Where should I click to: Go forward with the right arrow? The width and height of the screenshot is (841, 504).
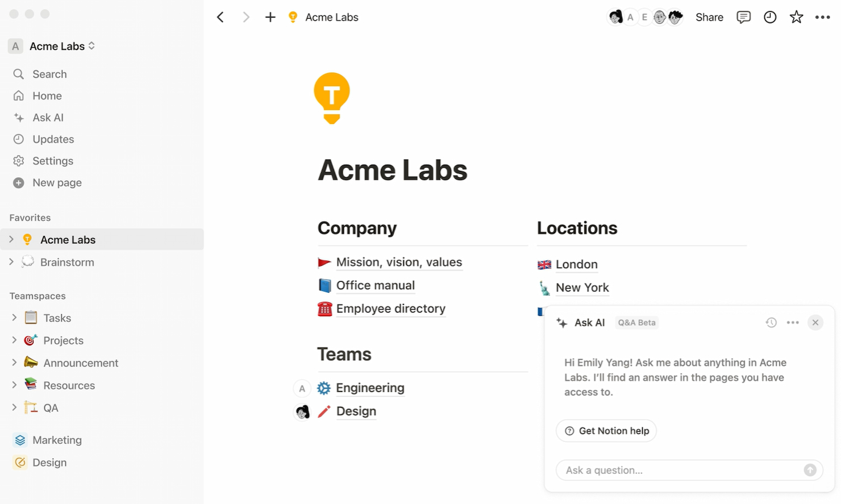[x=245, y=18]
